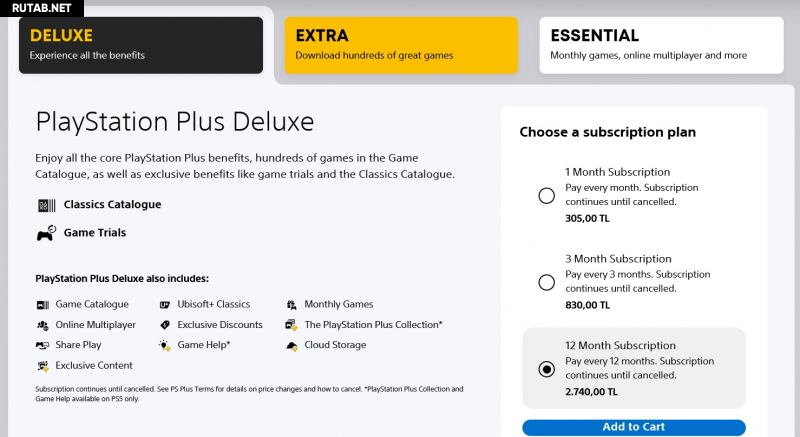This screenshot has height=437, width=800.
Task: Click the Game Trials controller icon
Action: pyautogui.click(x=45, y=233)
